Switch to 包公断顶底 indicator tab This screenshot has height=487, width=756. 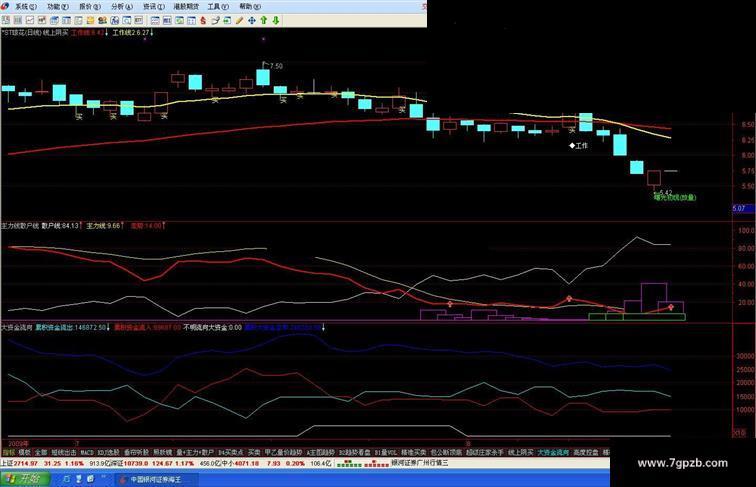pos(446,452)
